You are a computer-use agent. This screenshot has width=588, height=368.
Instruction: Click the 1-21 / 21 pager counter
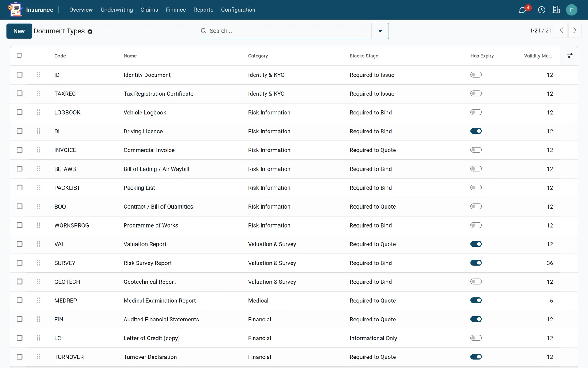pyautogui.click(x=540, y=30)
